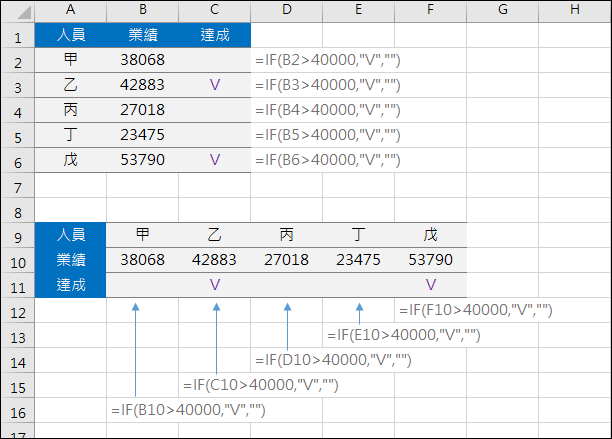Select column H header
Viewport: 612px width, 439px height.
(x=575, y=10)
